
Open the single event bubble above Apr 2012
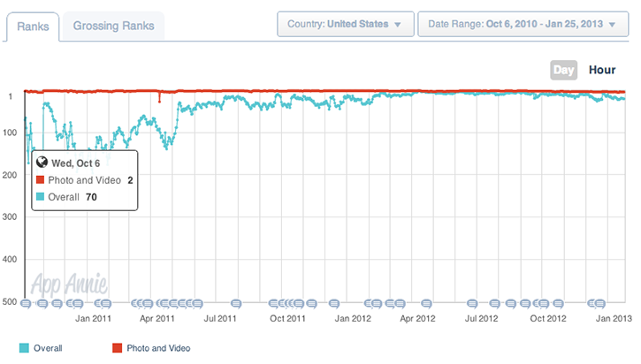click(x=426, y=304)
